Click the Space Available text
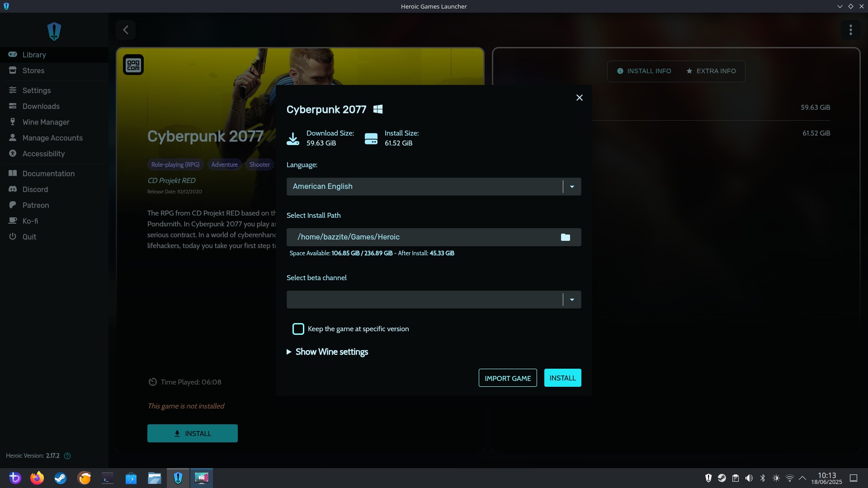 click(x=372, y=253)
